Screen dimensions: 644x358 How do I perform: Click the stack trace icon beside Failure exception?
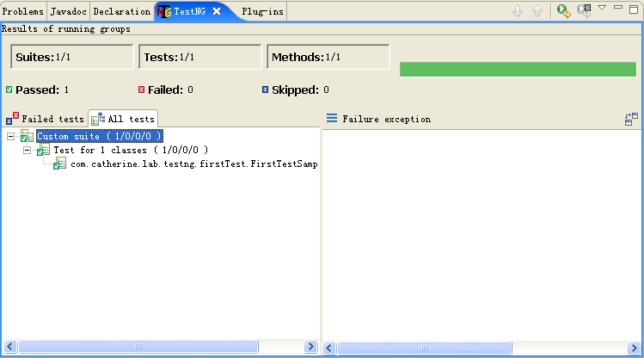[x=332, y=119]
